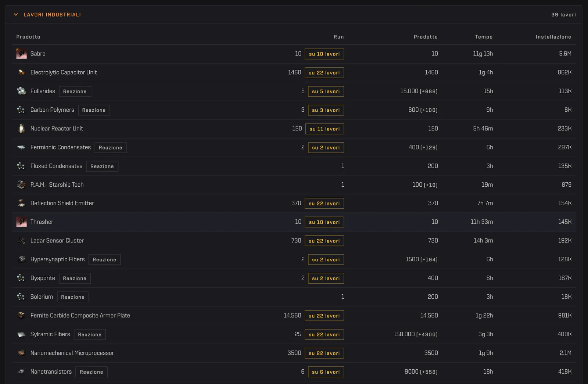Click 'su 6 lavori' badge for Nanotransistors
This screenshot has height=384, width=588.
(x=326, y=372)
